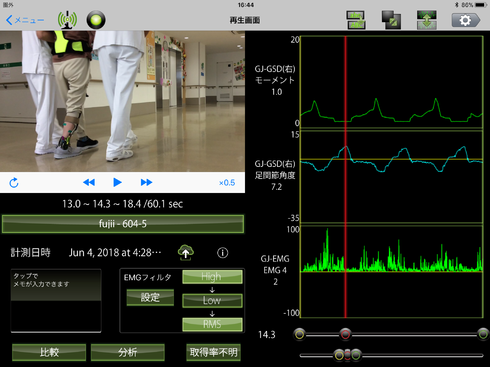
Task: Tap the red cursor line in the graph
Action: click(345, 177)
